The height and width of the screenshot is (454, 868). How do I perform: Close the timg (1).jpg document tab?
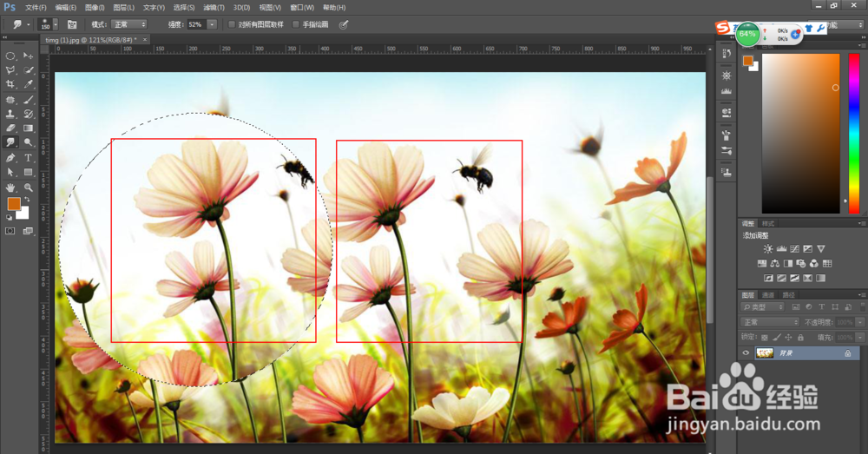pyautogui.click(x=145, y=40)
